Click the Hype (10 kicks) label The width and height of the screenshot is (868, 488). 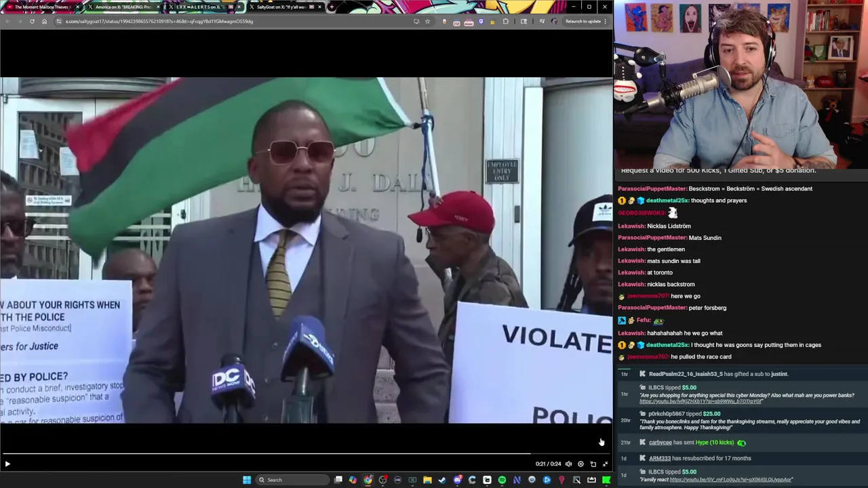(715, 443)
